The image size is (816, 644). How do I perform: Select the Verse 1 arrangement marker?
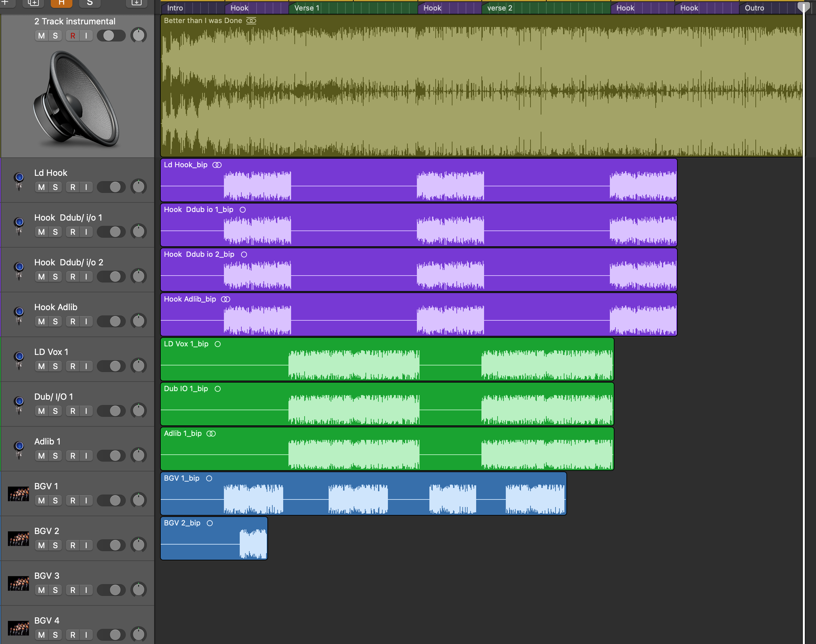(x=306, y=8)
